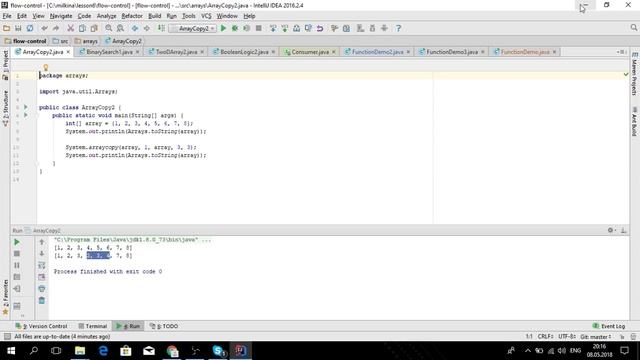
Task: Navigate Forward with the toolbar arrow
Action: tap(147, 28)
